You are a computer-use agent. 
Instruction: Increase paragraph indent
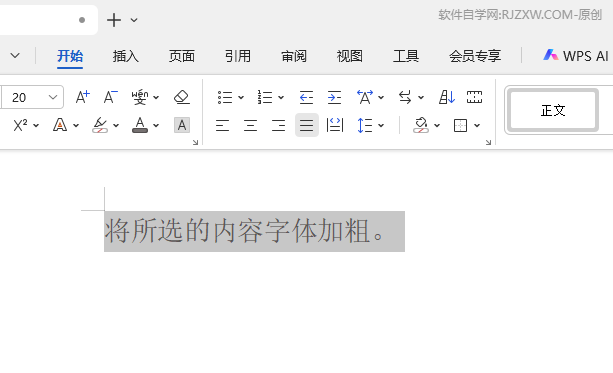335,97
